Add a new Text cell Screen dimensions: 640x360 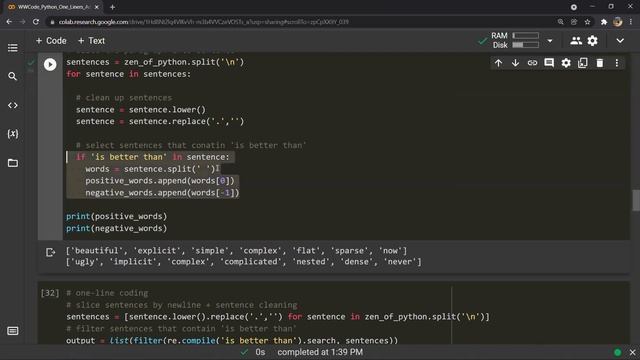click(91, 41)
